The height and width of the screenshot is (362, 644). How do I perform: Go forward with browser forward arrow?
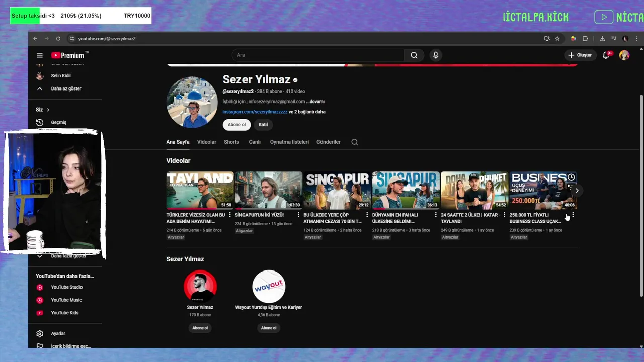[47, 39]
